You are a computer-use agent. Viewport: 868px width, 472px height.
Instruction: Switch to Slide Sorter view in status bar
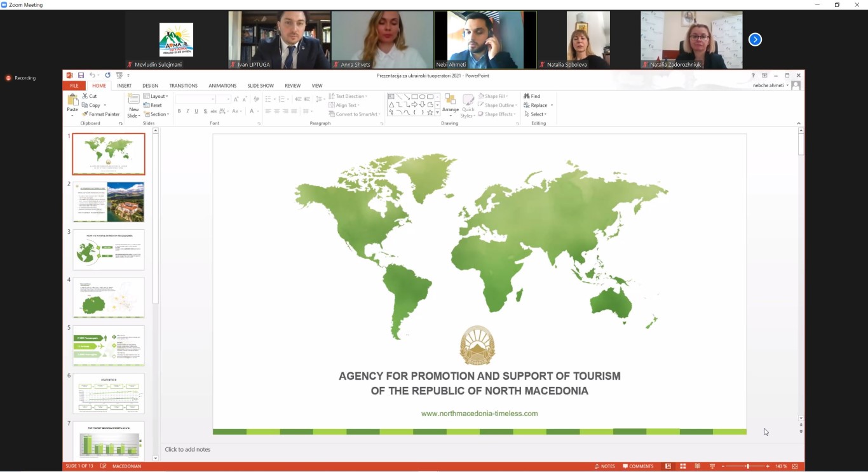point(682,466)
